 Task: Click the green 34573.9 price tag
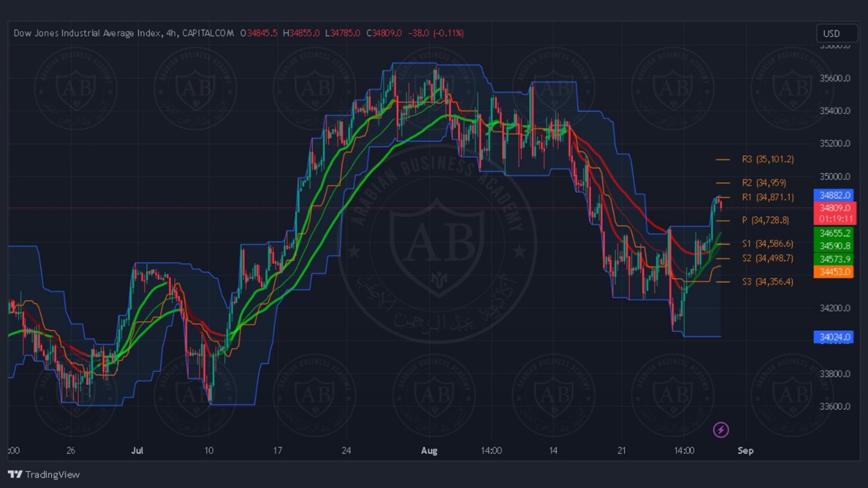click(834, 259)
